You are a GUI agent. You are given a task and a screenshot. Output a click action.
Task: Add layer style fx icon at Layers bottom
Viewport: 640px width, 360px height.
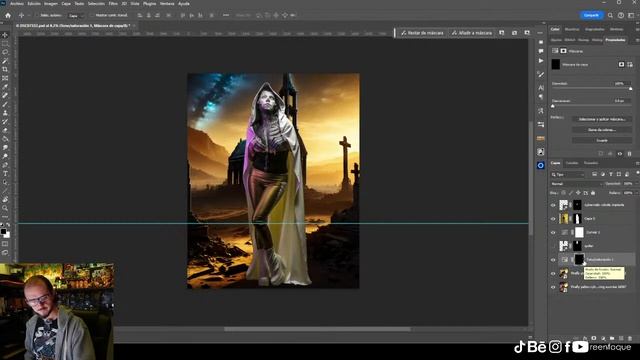click(585, 338)
